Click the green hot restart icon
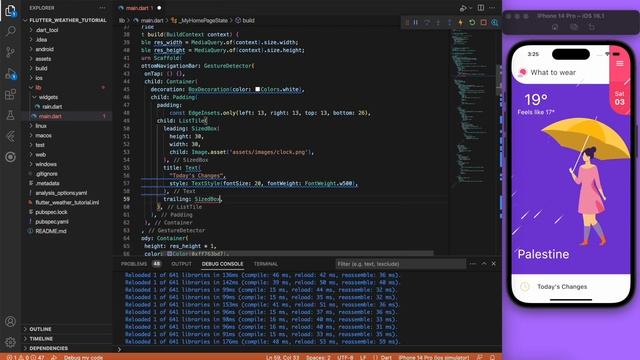The width and height of the screenshot is (640, 360). coord(472,22)
